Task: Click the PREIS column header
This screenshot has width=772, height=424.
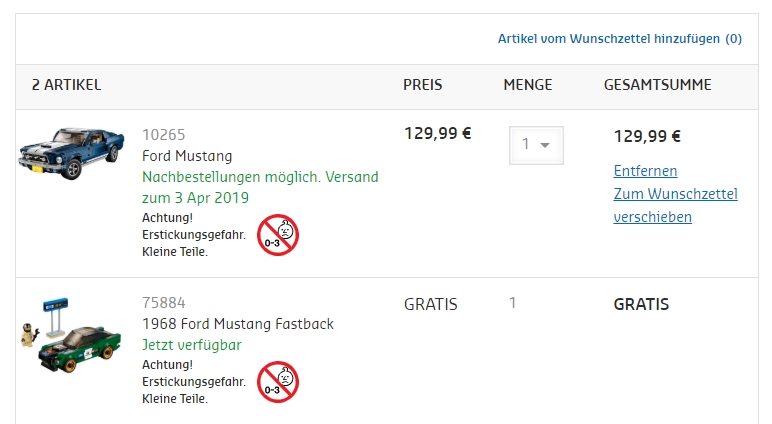Action: [422, 85]
